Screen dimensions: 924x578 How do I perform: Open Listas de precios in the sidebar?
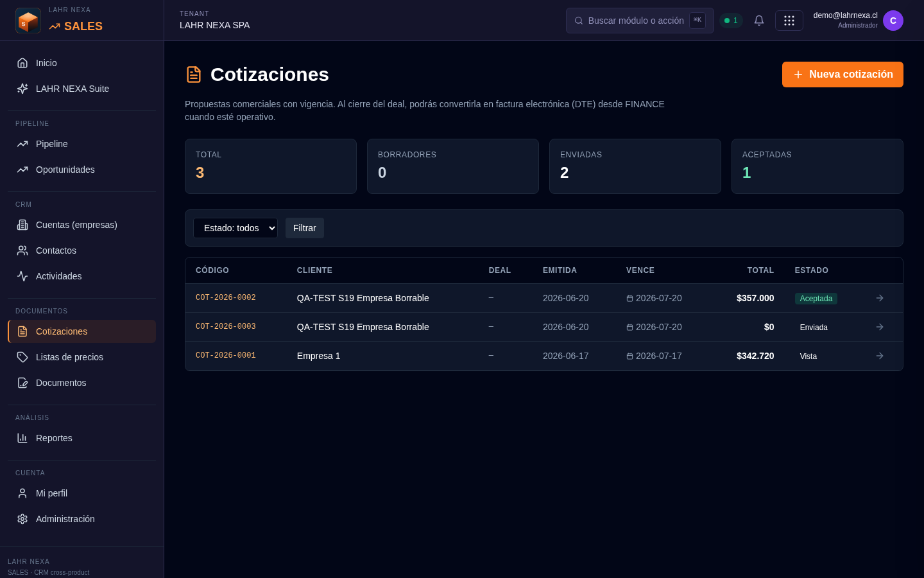[x=82, y=357]
